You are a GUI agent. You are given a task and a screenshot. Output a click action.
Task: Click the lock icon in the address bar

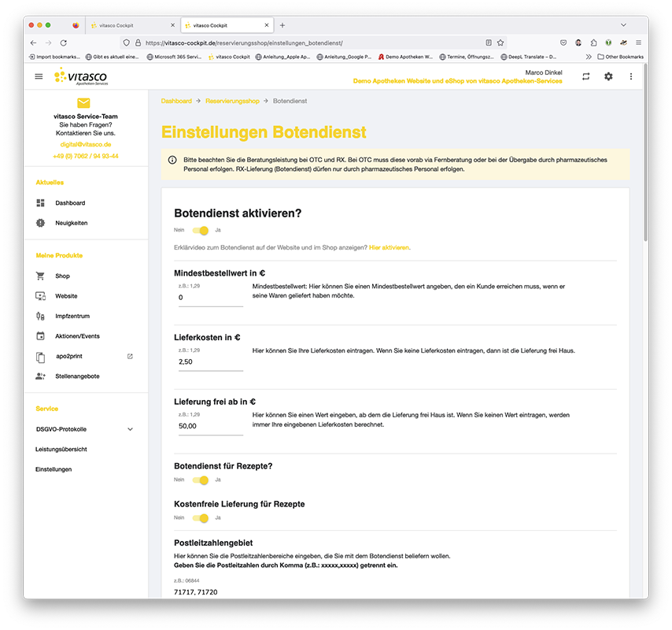tap(138, 43)
